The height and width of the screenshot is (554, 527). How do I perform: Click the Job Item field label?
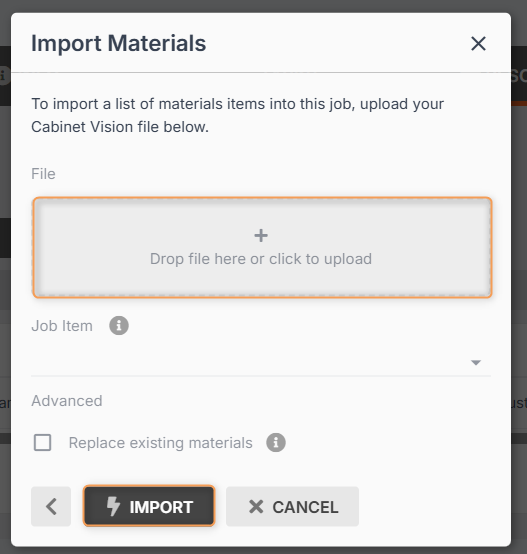pyautogui.click(x=62, y=326)
